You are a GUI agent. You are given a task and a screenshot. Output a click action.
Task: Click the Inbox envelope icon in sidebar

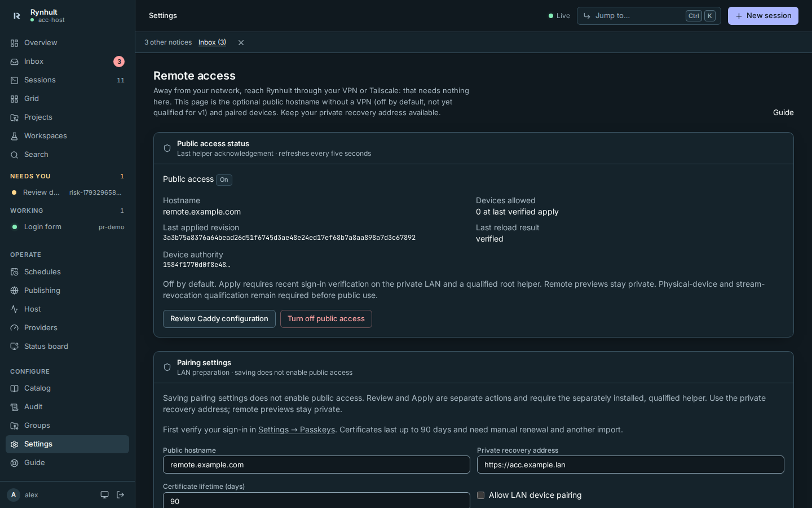tap(15, 62)
